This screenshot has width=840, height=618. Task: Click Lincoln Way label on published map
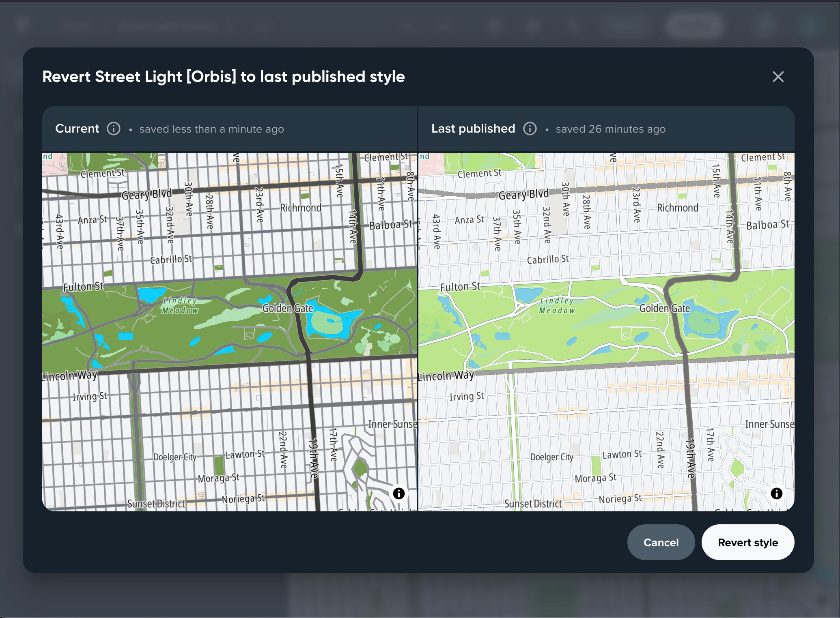point(446,376)
